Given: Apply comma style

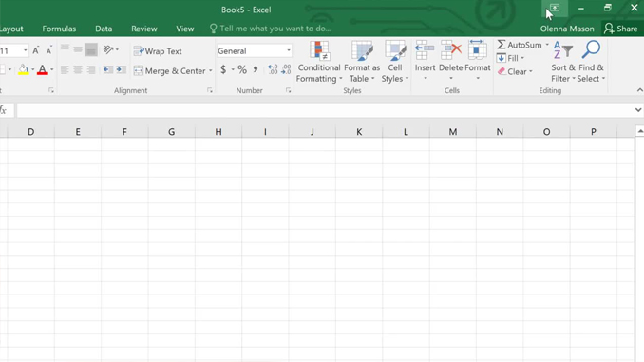Looking at the screenshot, I should 256,70.
